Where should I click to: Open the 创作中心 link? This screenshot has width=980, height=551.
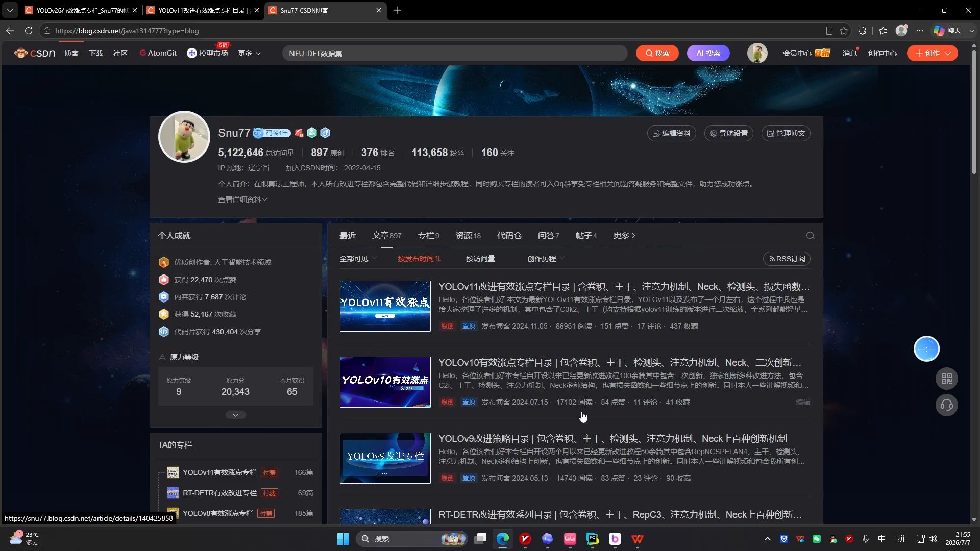[882, 53]
